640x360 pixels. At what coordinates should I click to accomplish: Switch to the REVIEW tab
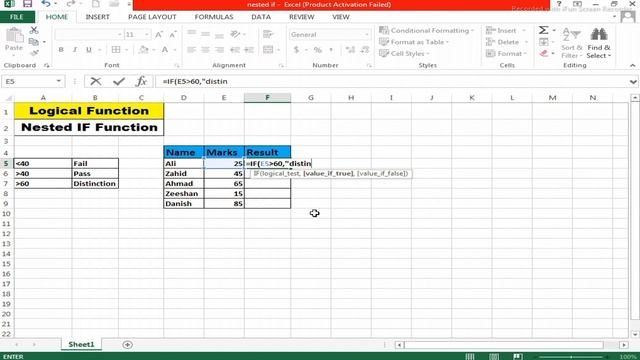(302, 17)
